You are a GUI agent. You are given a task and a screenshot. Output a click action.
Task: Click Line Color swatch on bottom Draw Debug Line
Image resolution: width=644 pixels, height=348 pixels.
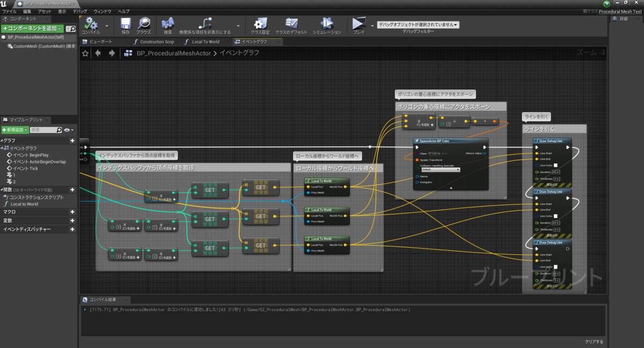556,266
